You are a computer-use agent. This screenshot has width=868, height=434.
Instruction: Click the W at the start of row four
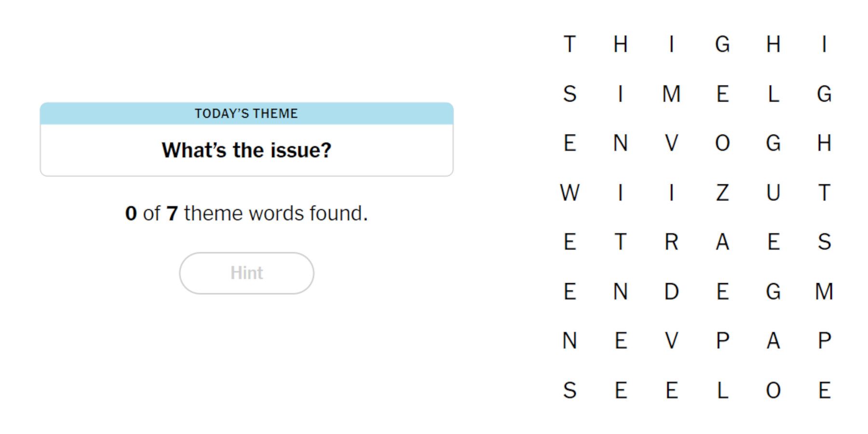570,193
